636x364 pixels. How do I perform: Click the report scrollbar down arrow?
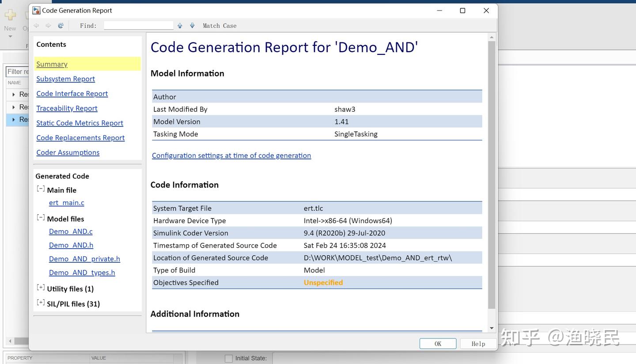click(492, 328)
